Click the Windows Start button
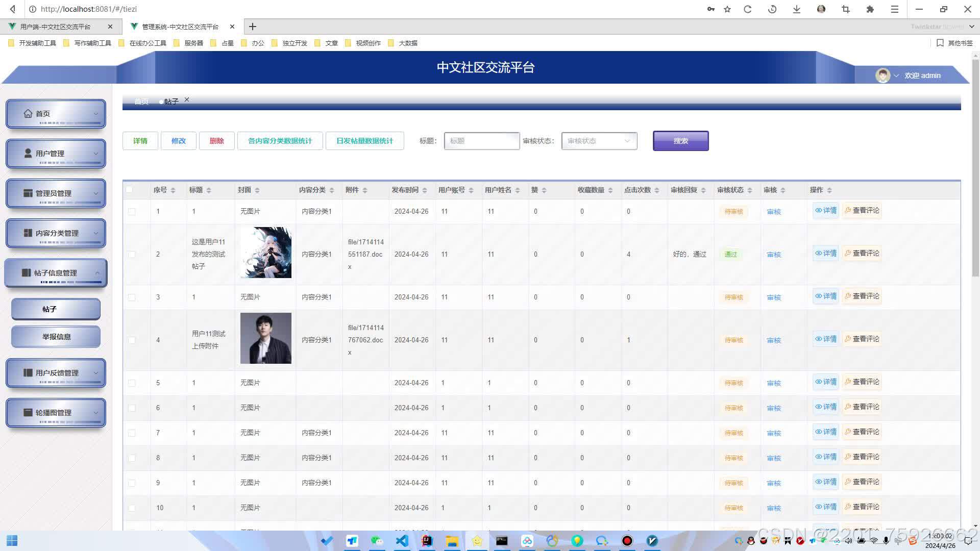 click(x=12, y=541)
